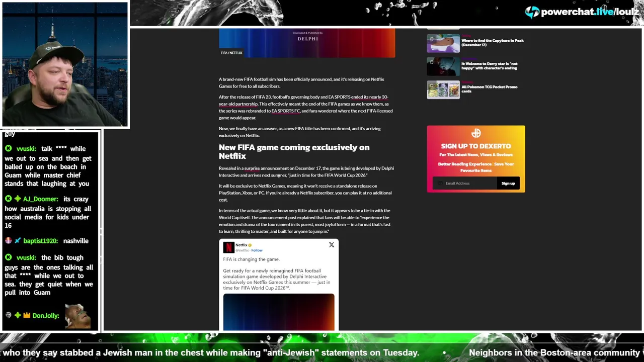Click the envelope icon in the email field
Viewport: 644px width, 362px height.
(x=440, y=184)
